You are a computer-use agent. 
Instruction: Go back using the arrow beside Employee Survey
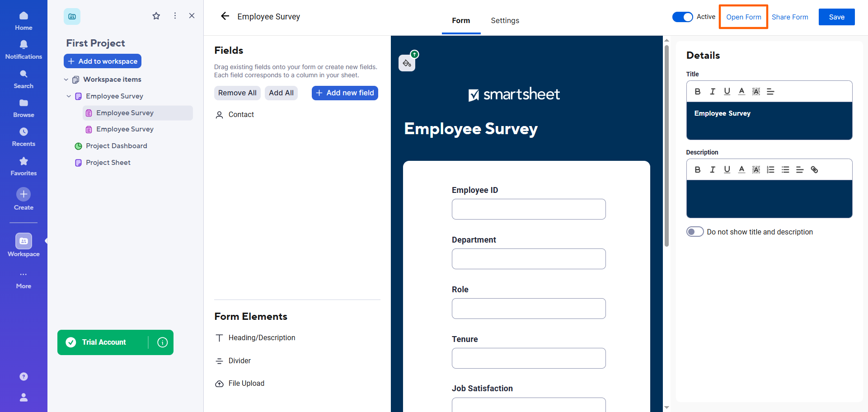225,16
